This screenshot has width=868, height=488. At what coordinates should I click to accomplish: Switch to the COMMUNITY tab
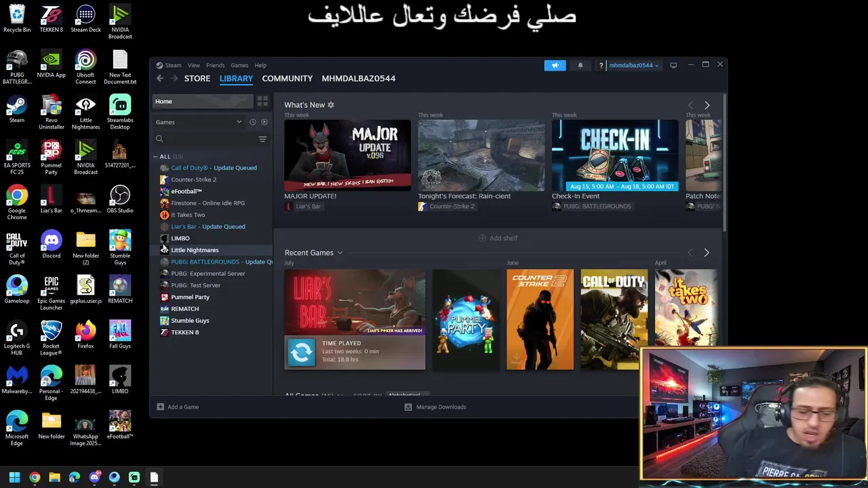(x=288, y=79)
